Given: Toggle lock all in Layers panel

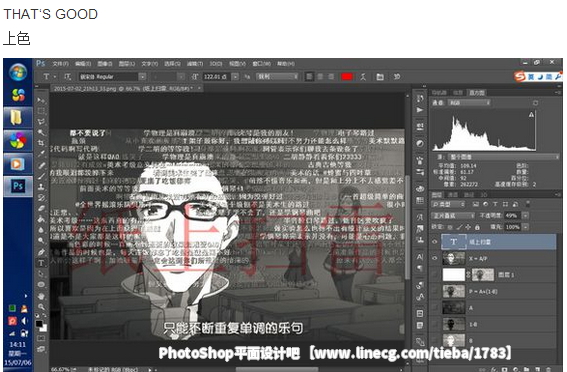Looking at the screenshot, I should [477, 227].
